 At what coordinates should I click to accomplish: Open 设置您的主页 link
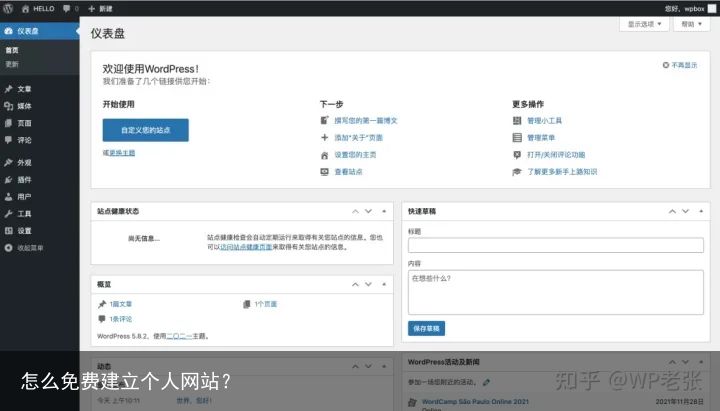click(x=355, y=155)
